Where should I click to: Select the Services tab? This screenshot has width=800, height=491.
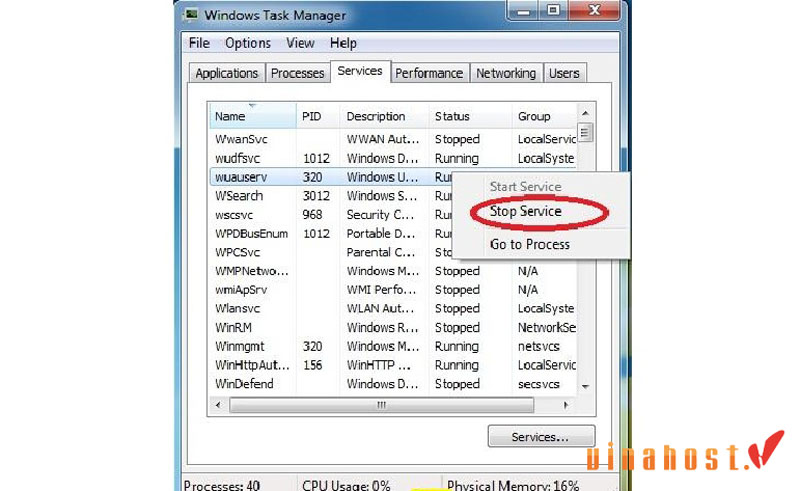pos(360,71)
